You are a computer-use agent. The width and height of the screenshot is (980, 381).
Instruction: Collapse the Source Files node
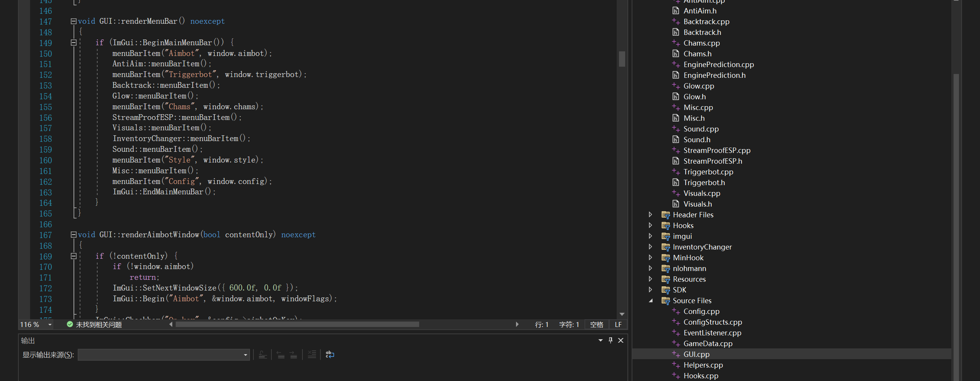tap(652, 301)
